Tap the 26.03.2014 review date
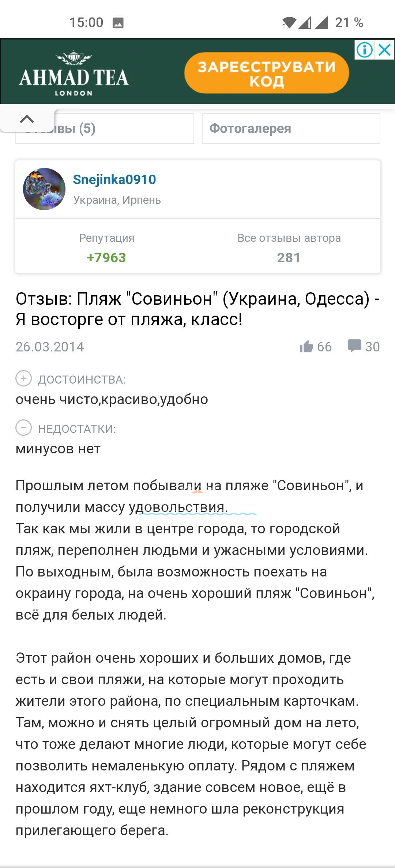 (50, 347)
